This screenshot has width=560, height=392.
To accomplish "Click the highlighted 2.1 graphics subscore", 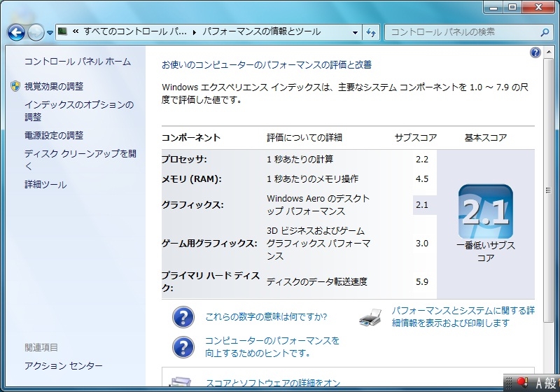I will (422, 205).
